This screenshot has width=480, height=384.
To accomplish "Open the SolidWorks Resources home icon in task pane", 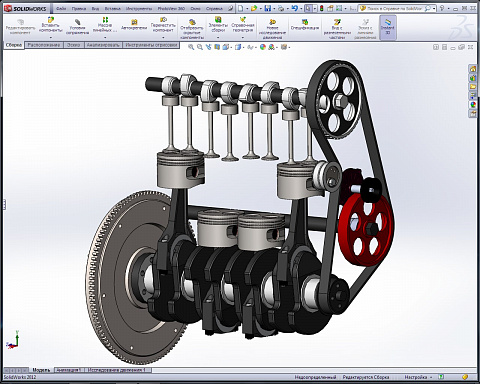I will coord(473,69).
